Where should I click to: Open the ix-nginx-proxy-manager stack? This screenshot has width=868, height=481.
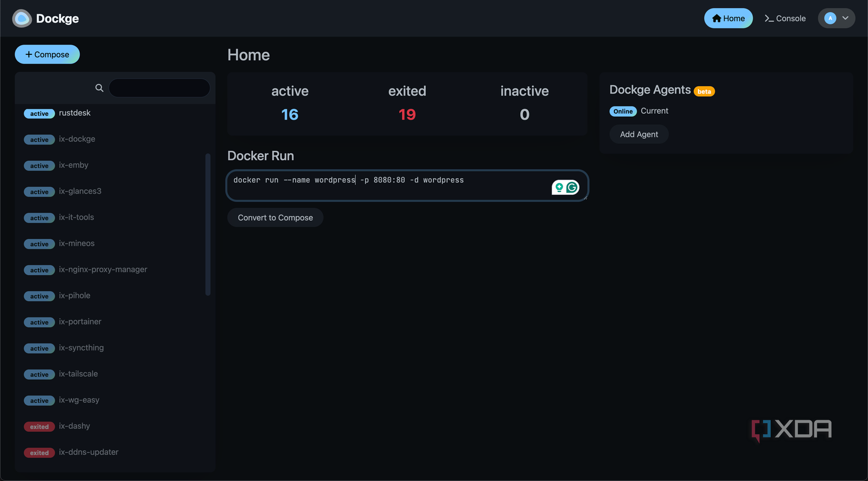115,269
